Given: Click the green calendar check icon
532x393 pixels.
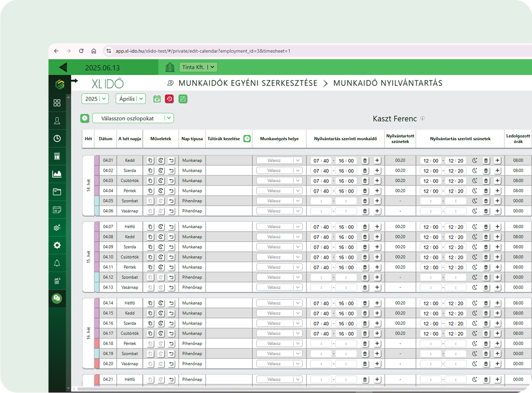Looking at the screenshot, I should coord(157,99).
